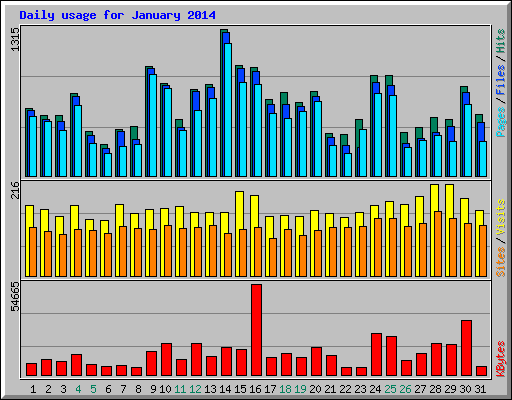Image resolution: width=512 pixels, height=400 pixels.
Task: Click the cyan Pages bar for day 14
Action: point(228,110)
